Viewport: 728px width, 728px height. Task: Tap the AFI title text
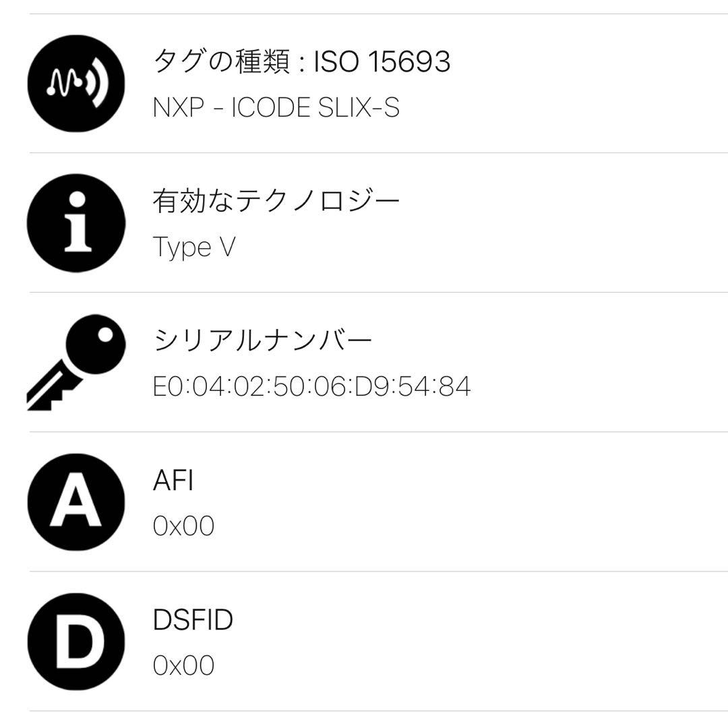[173, 481]
